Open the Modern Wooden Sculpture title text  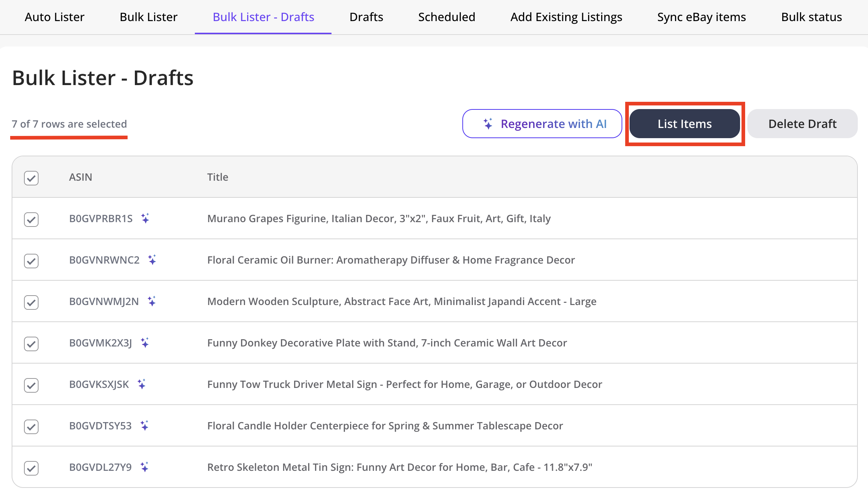(x=401, y=301)
